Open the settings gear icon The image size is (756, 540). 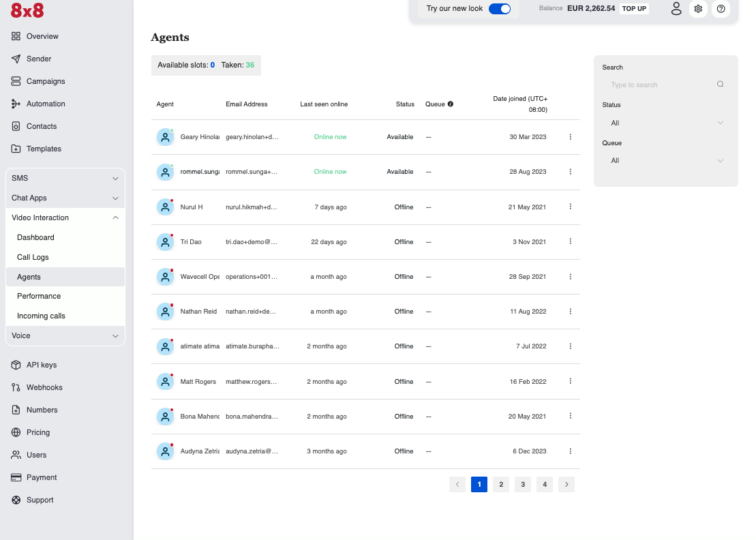tap(698, 9)
